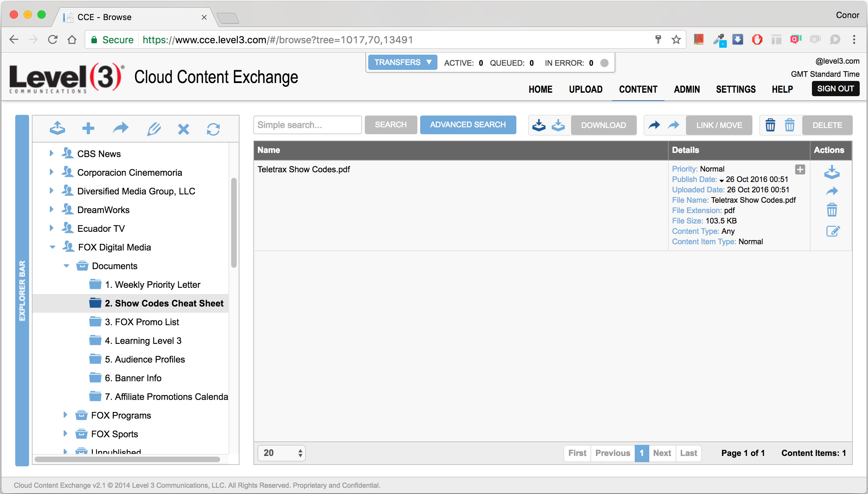Go to browser home page icon
The image size is (868, 494).
pyautogui.click(x=72, y=39)
